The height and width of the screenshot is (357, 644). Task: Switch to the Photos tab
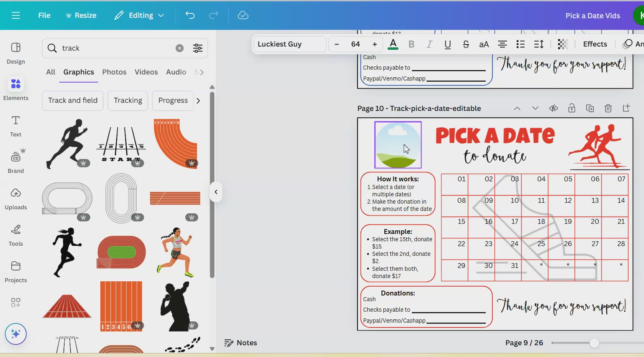[x=114, y=72]
